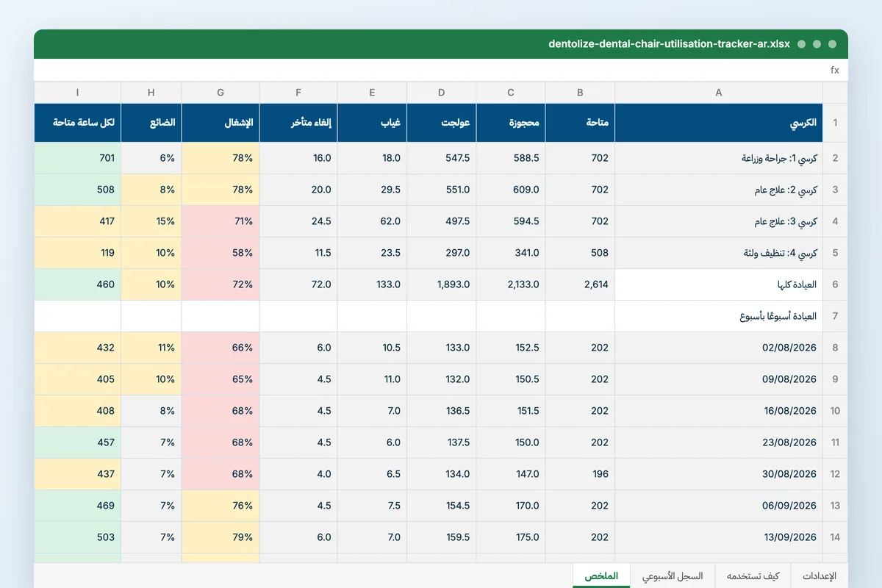The height and width of the screenshot is (588, 882).
Task: Click the cell showing 62.0
Action: 373,221
